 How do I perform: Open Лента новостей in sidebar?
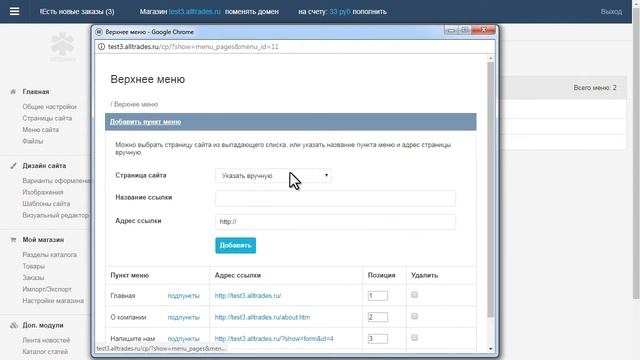click(46, 340)
